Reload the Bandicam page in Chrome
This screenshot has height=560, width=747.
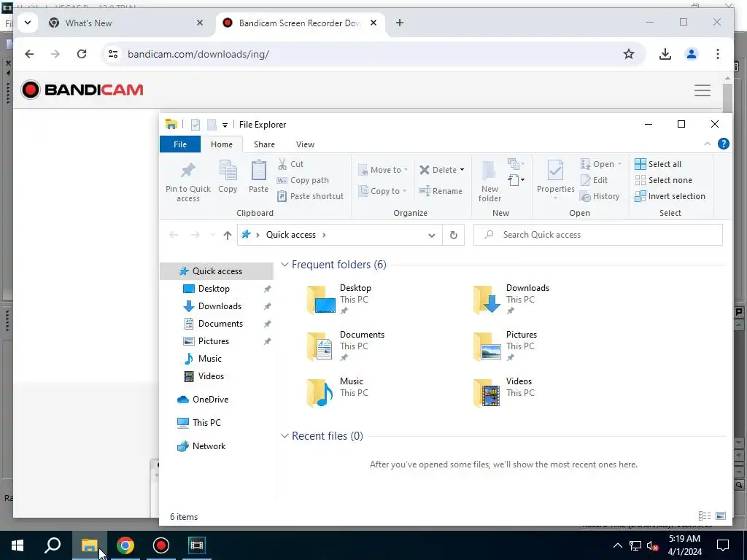pos(82,54)
